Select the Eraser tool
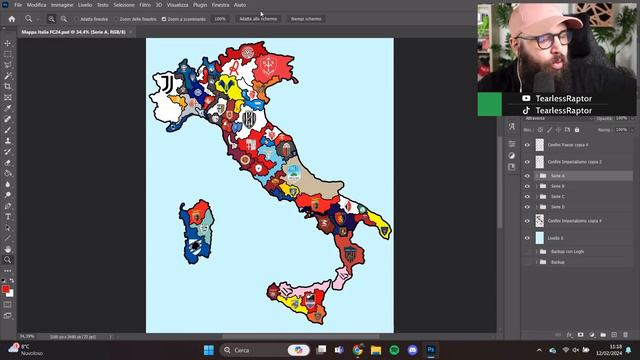Screen dimensions: 640x360 (7, 162)
